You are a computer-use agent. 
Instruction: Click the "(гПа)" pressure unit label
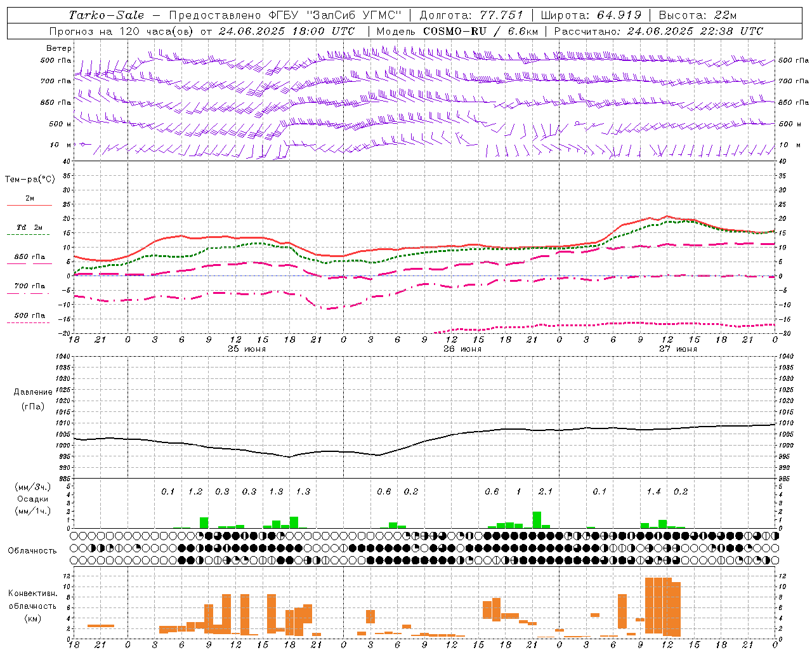(33, 407)
